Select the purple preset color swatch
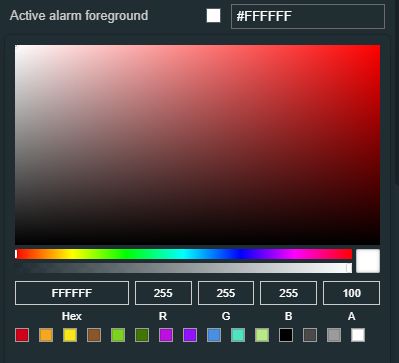Screen dimensions: 399x363 [x=190, y=335]
